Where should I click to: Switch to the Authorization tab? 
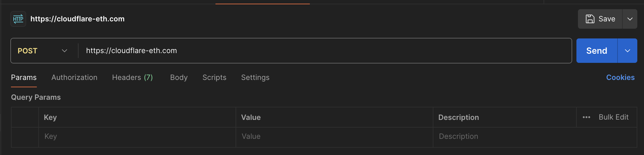74,77
